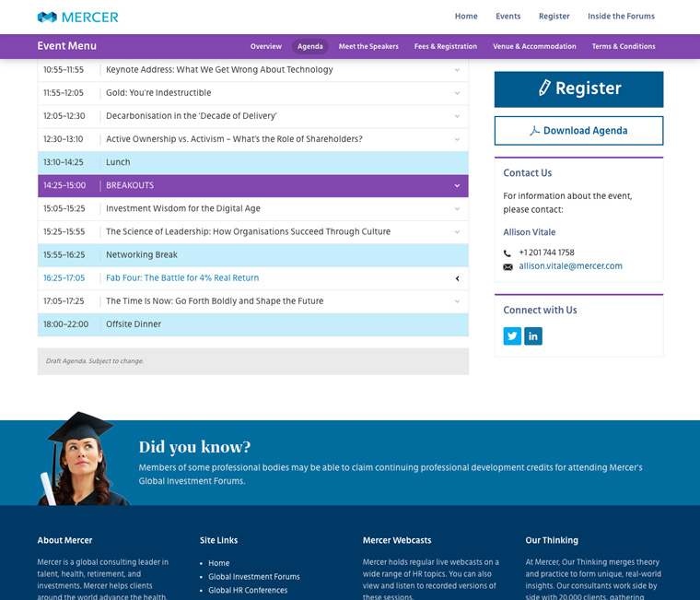Click the Mercer logo
Image resolution: width=700 pixels, height=600 pixels.
[77, 17]
